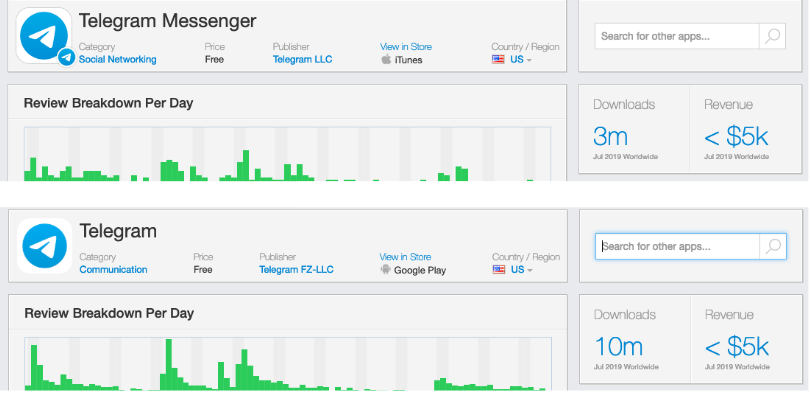The height and width of the screenshot is (395, 810).
Task: Open the Telegram FZ-LLC publisher page
Action: pyautogui.click(x=296, y=270)
